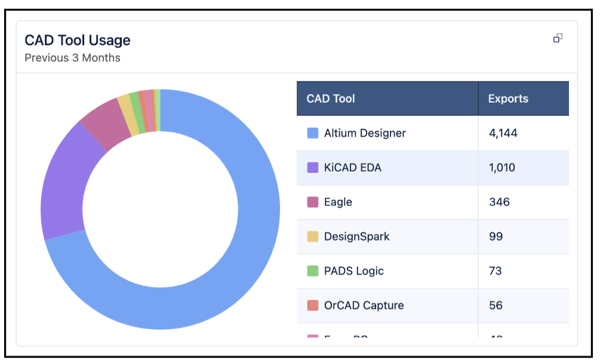Click the expand widget icon in card header
603x364 pixels.
tap(558, 38)
